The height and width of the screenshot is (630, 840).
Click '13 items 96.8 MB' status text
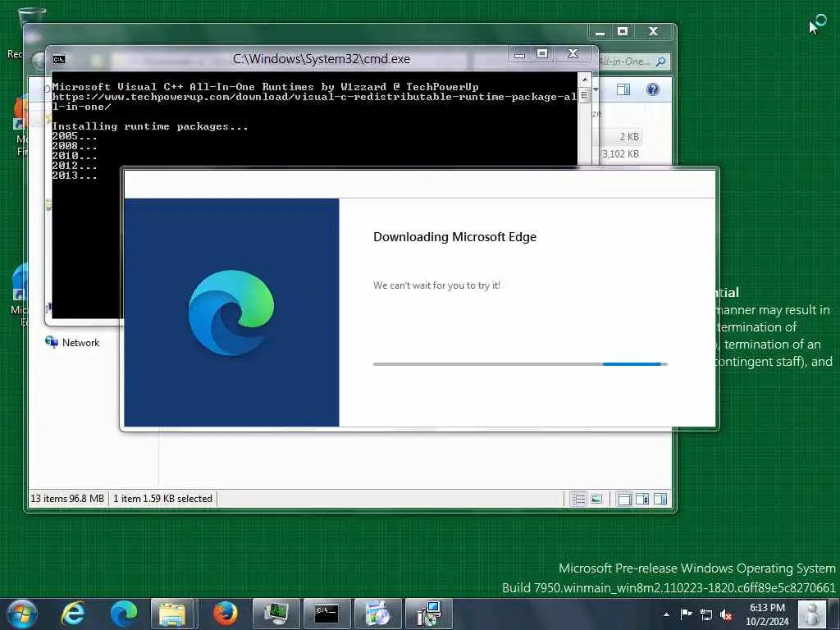coord(67,499)
